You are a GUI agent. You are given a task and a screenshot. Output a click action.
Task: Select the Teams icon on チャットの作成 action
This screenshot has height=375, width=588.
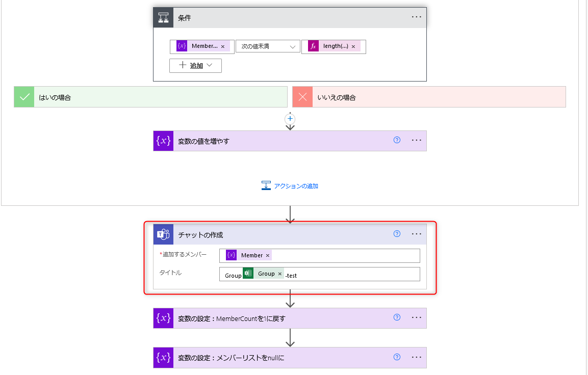point(163,234)
